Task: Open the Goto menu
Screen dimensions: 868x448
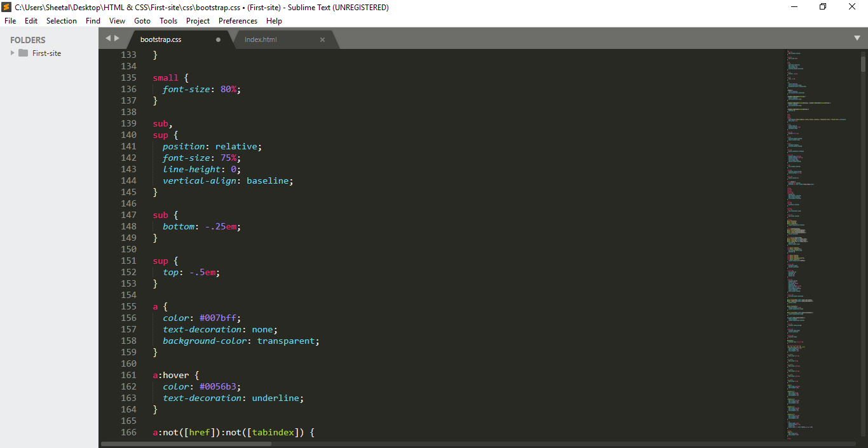Action: click(142, 21)
